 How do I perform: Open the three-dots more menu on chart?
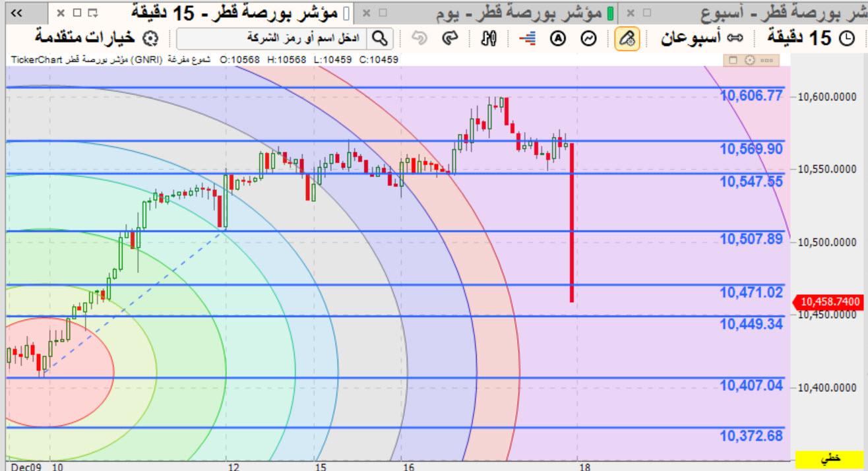[766, 60]
